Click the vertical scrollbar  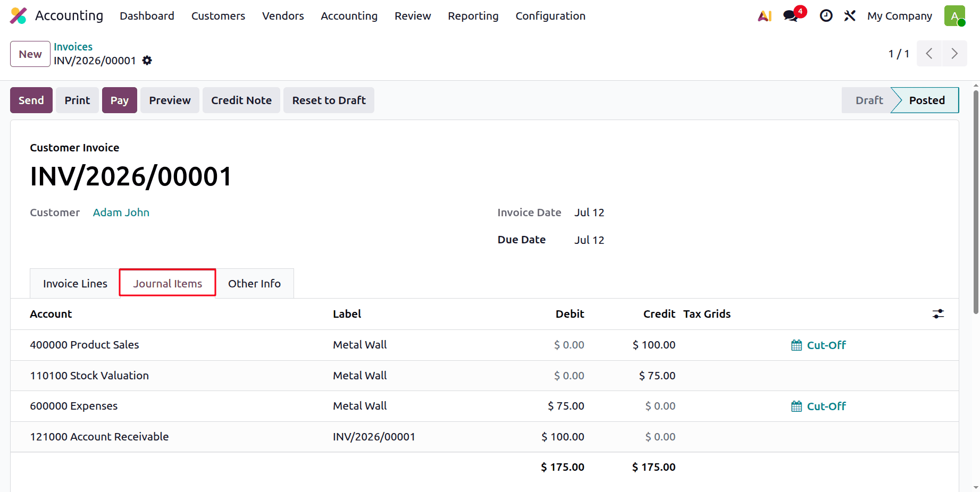[x=976, y=202]
